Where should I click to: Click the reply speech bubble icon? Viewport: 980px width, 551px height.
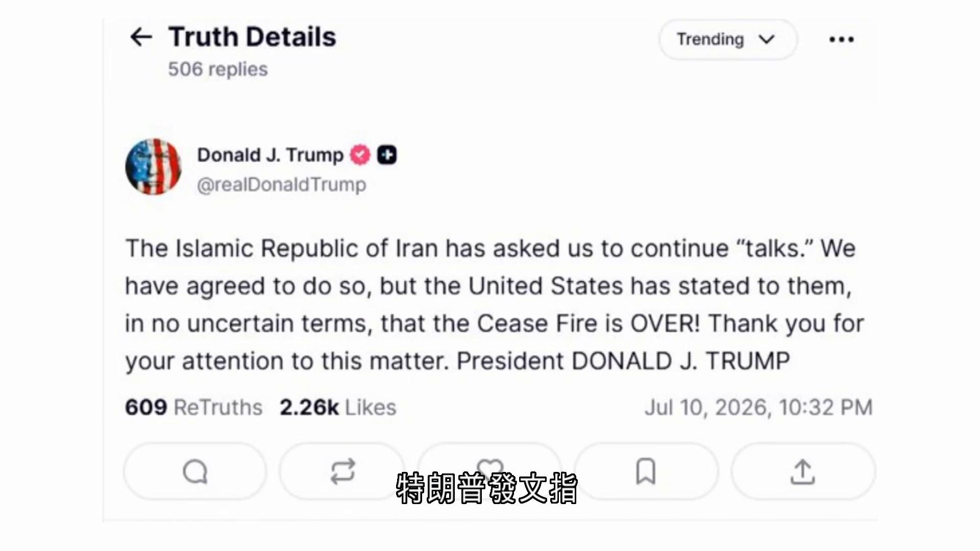pyautogui.click(x=195, y=471)
